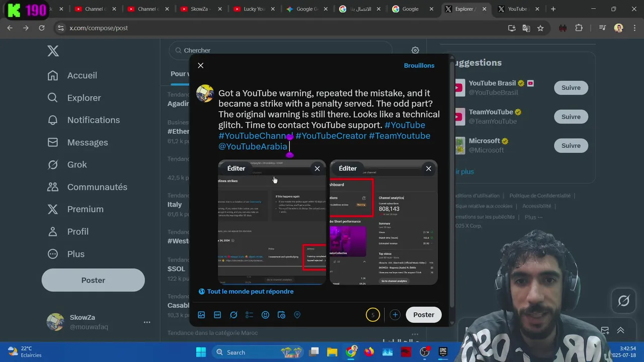The height and width of the screenshot is (362, 644).
Task: Go to Accueil in sidebar
Action: (x=72, y=75)
